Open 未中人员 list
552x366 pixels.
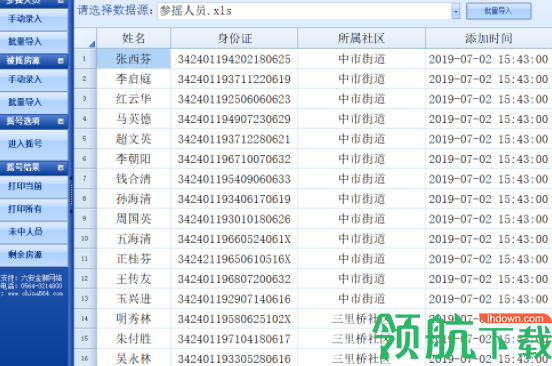click(34, 232)
